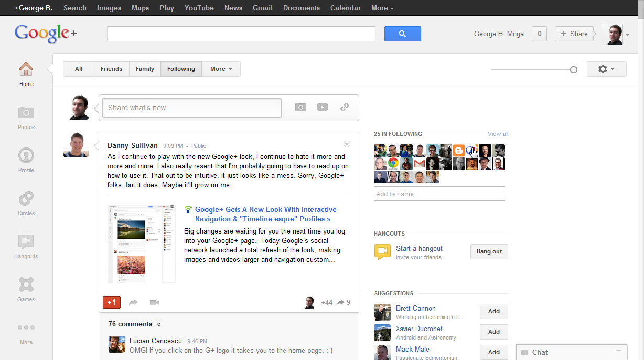Click in the Google+ search field

[241, 34]
